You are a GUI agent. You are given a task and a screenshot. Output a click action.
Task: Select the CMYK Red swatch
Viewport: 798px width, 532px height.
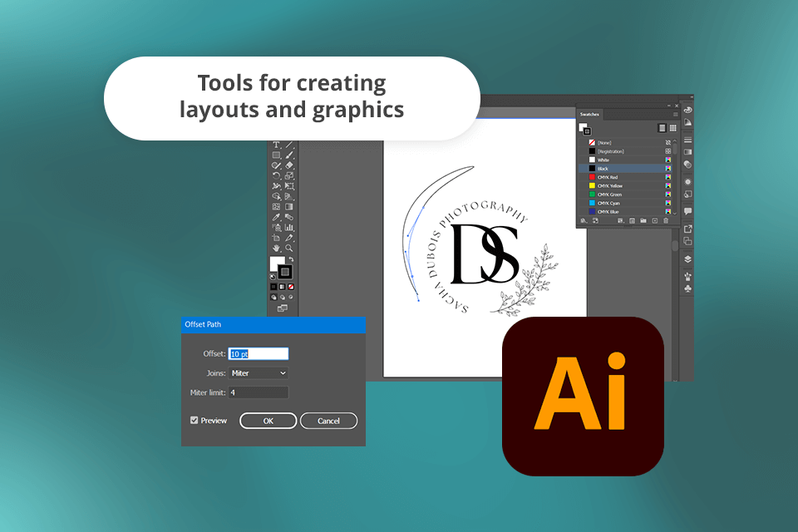[625, 177]
